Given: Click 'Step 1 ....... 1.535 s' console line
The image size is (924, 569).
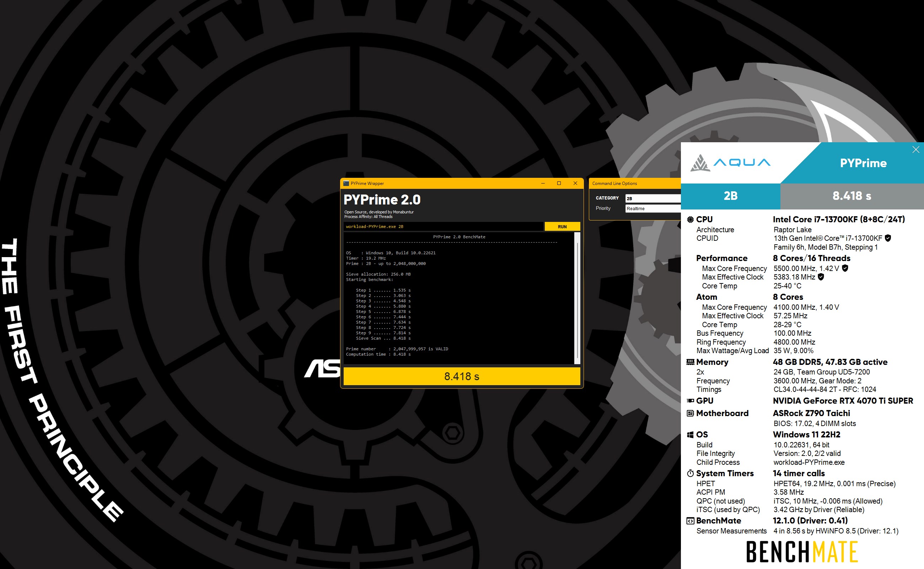Looking at the screenshot, I should (x=383, y=290).
